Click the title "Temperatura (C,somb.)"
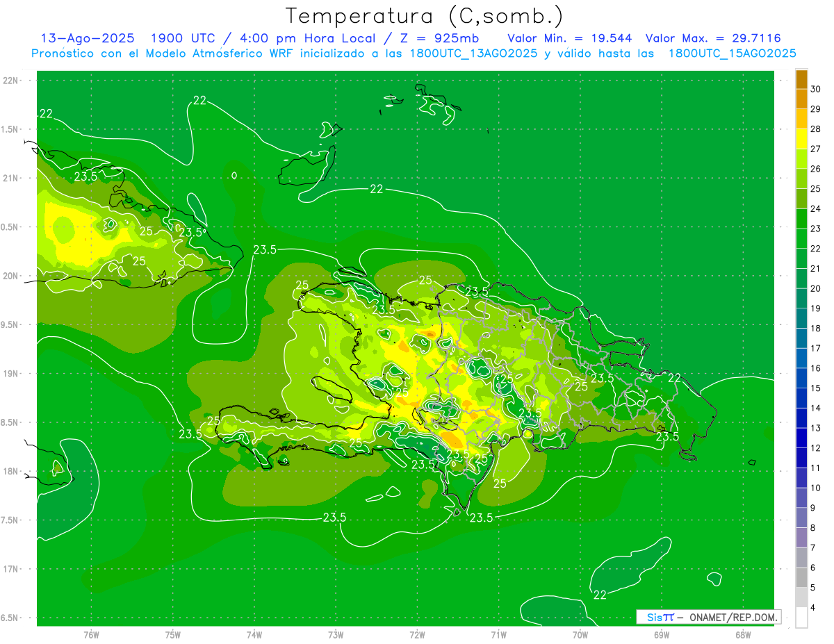The height and width of the screenshot is (644, 834). pos(425,16)
